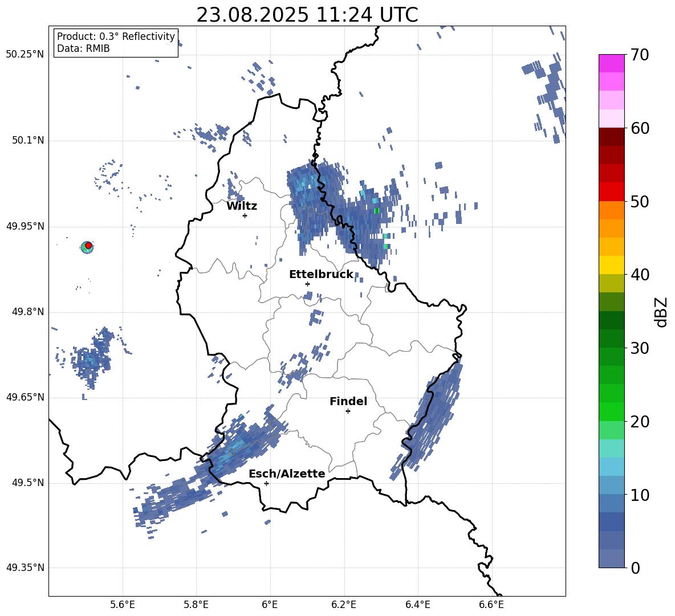Click the 49.65°N latitude label
Image resolution: width=675 pixels, height=616 pixels.
tap(25, 397)
